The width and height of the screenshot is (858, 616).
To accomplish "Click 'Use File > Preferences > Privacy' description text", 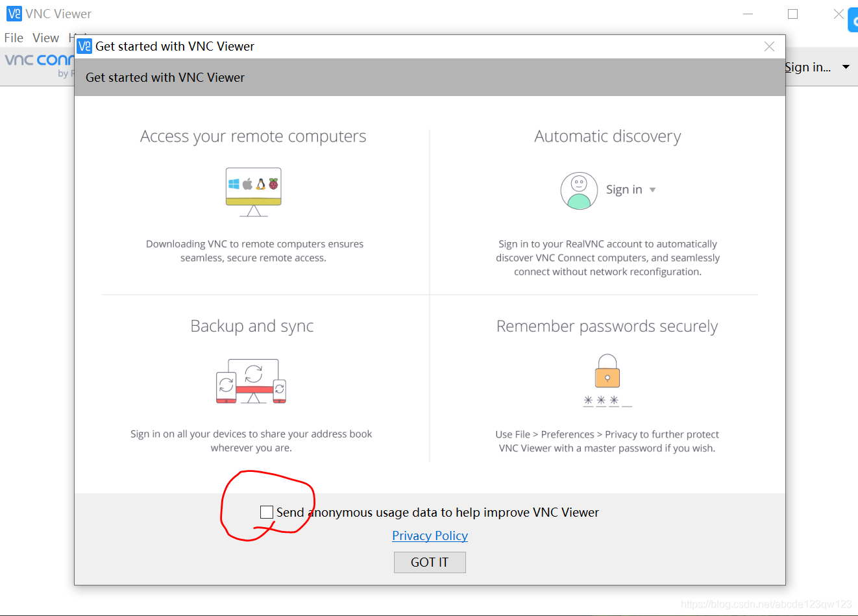I will (607, 441).
